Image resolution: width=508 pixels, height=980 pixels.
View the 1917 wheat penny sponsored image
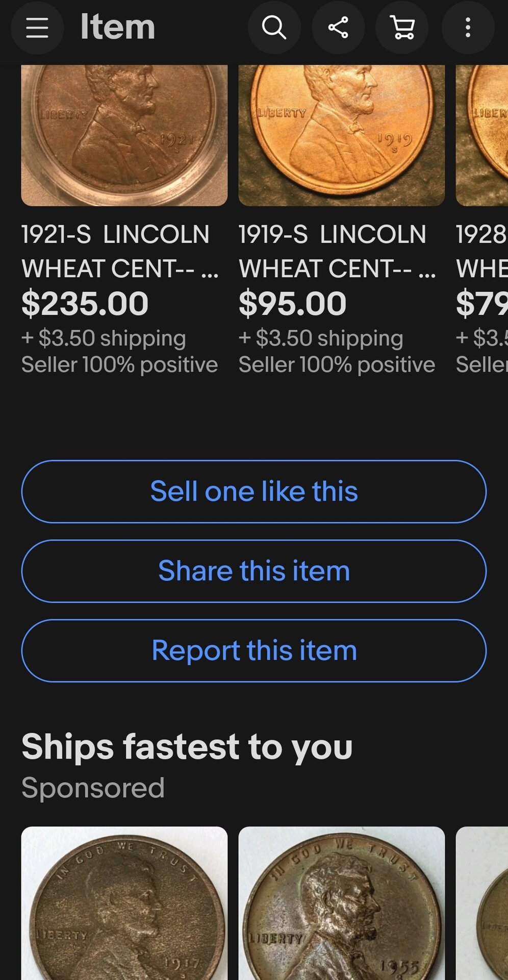[x=124, y=903]
